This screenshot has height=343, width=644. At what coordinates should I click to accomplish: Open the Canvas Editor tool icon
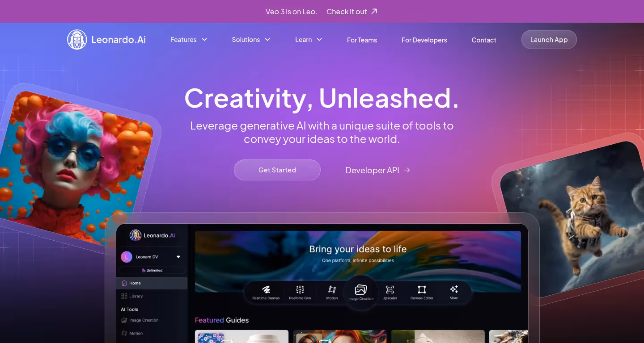tap(422, 290)
